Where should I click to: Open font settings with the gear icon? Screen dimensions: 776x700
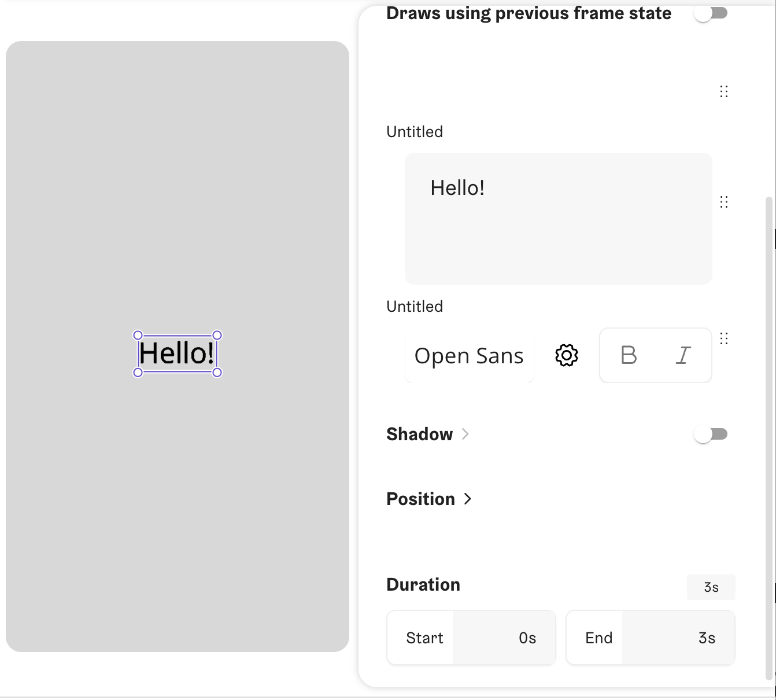[x=567, y=355]
